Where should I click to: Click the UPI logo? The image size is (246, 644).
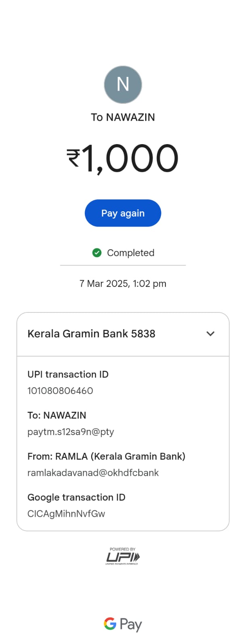click(x=123, y=557)
